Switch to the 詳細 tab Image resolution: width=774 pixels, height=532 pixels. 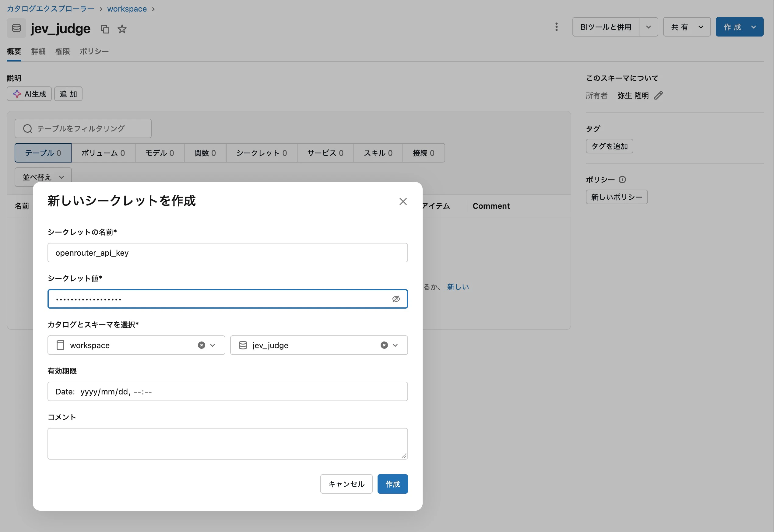tap(38, 52)
